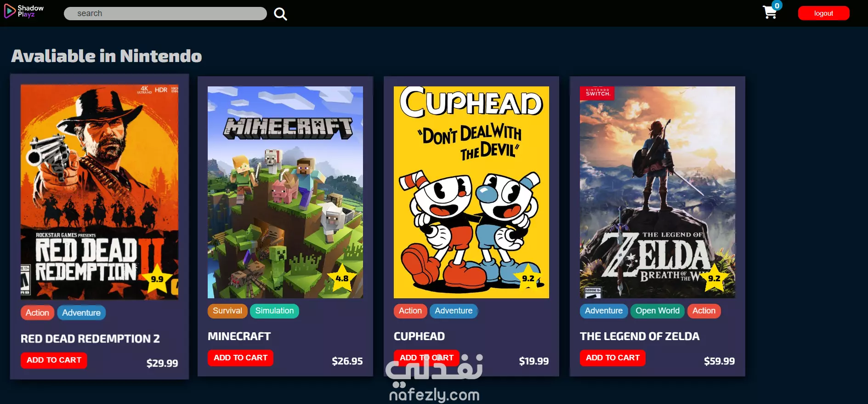Open the shopping cart icon
Screen dimensions: 868x404
click(x=770, y=12)
